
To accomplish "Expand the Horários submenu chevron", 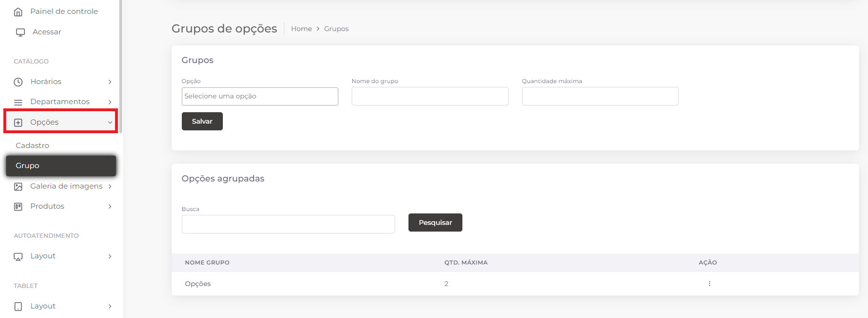I will pos(110,82).
